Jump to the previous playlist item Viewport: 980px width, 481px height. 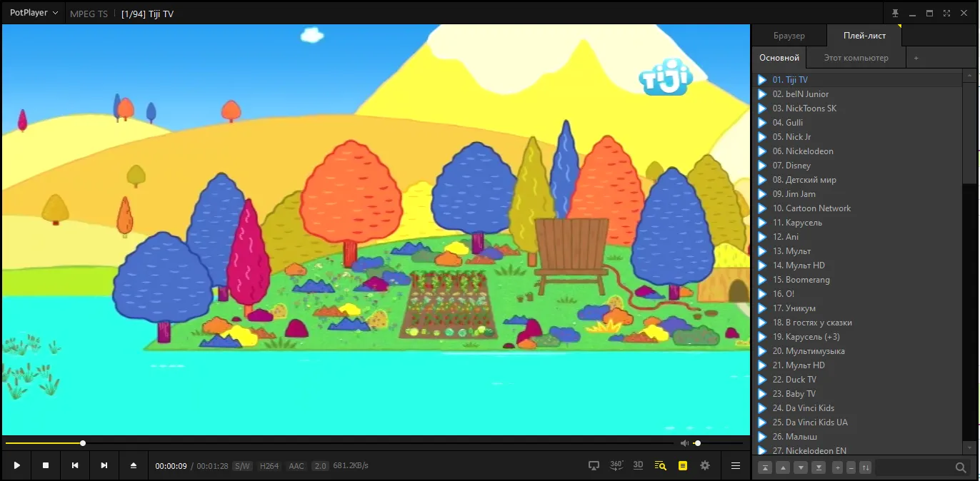tap(75, 465)
